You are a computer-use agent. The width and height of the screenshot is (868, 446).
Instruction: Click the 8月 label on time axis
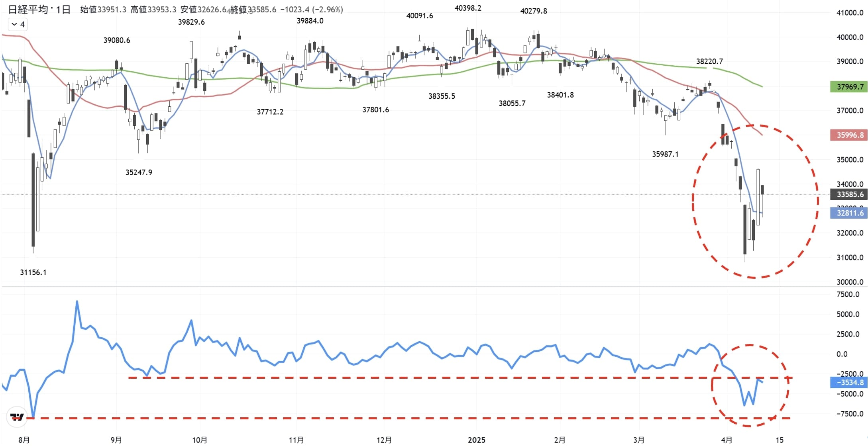24,440
